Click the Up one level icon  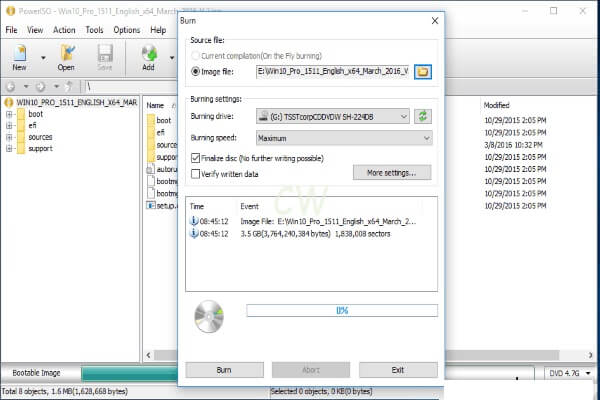tap(69, 87)
